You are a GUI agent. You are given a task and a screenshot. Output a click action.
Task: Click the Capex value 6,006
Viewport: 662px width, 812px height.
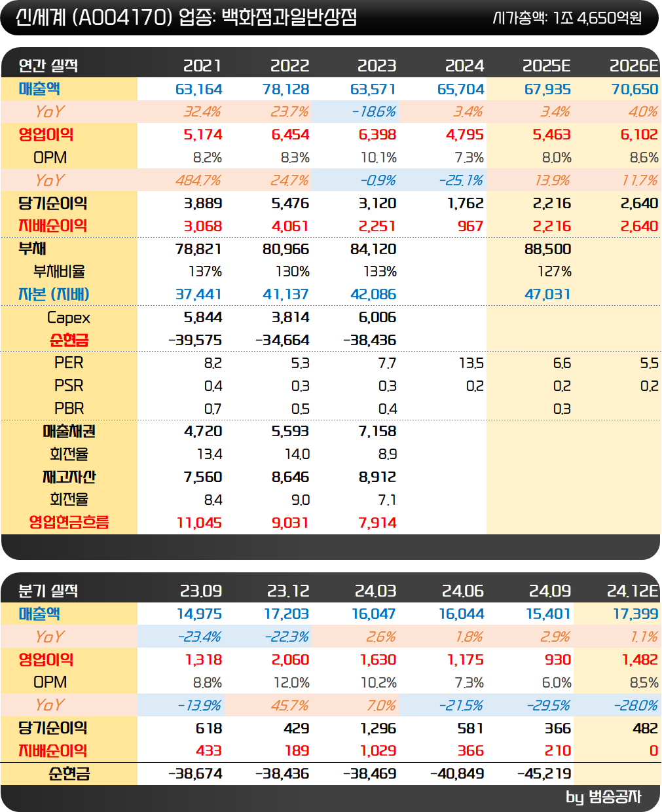coord(378,318)
